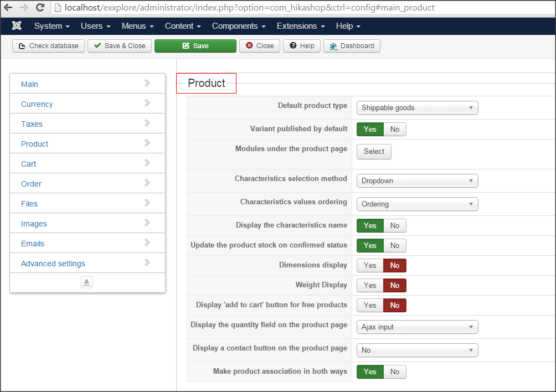Open the System menu
Image resolution: width=556 pixels, height=392 pixels.
52,26
